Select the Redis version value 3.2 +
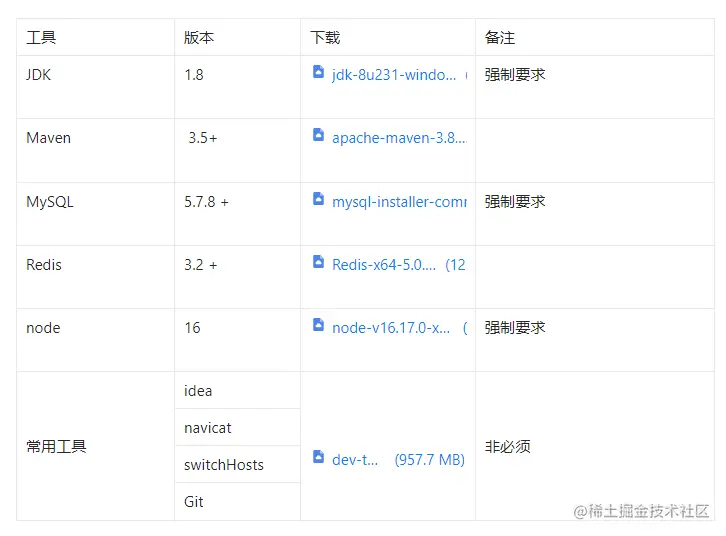 click(x=200, y=265)
